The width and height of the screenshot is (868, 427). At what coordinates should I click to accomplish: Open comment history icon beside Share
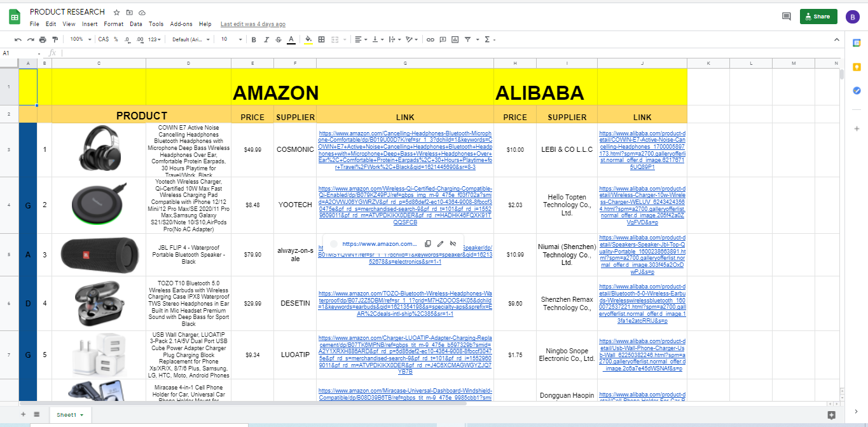click(787, 17)
